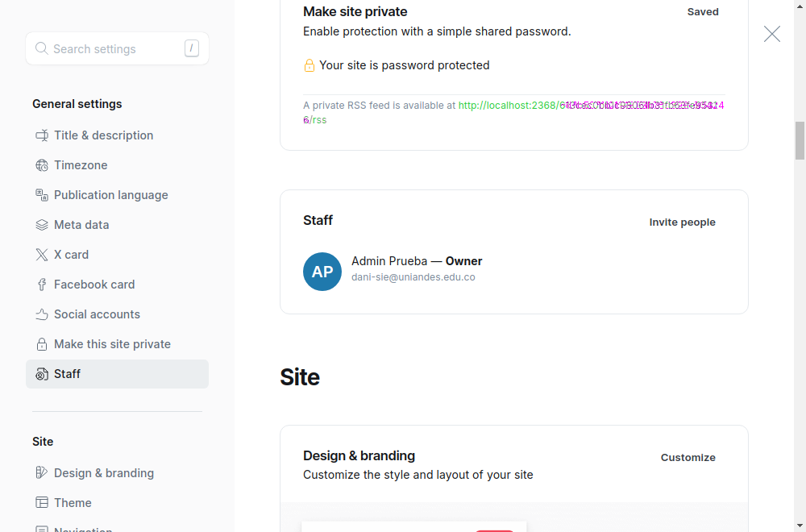
Task: Click the vertical scrollbar thumb
Action: (800, 140)
